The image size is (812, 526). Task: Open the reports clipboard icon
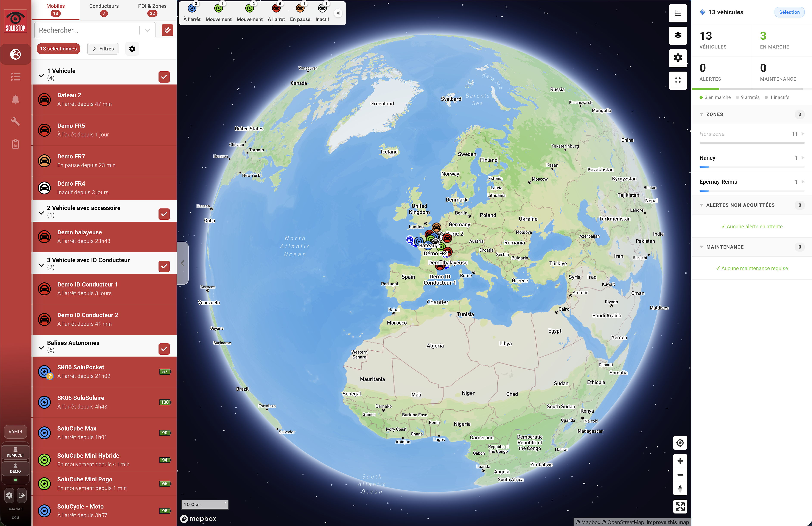click(15, 144)
